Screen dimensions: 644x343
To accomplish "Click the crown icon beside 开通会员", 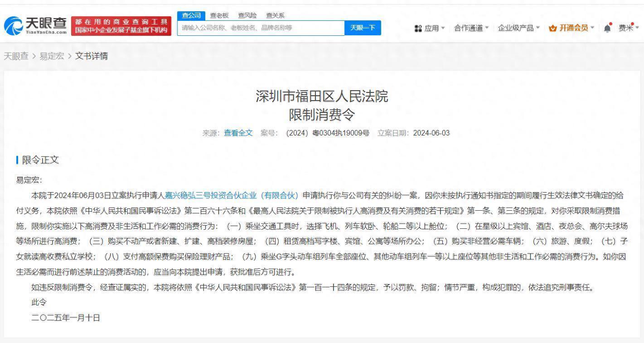I will [552, 28].
